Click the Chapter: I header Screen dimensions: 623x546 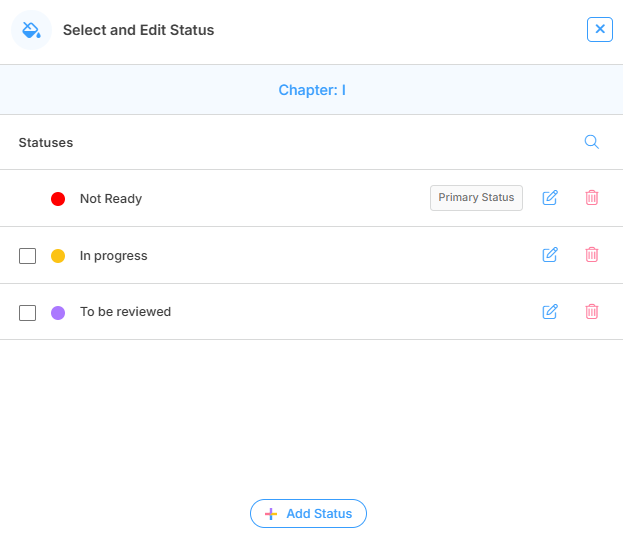coord(311,90)
